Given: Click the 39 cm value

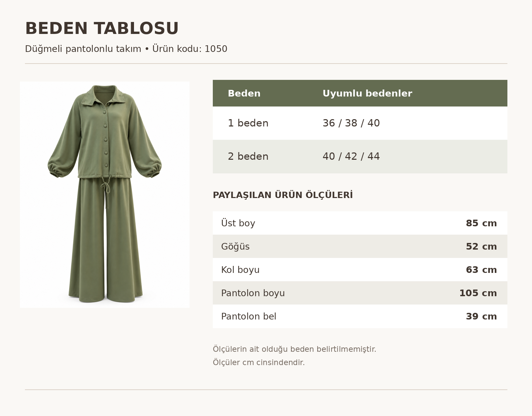Looking at the screenshot, I should tap(481, 316).
